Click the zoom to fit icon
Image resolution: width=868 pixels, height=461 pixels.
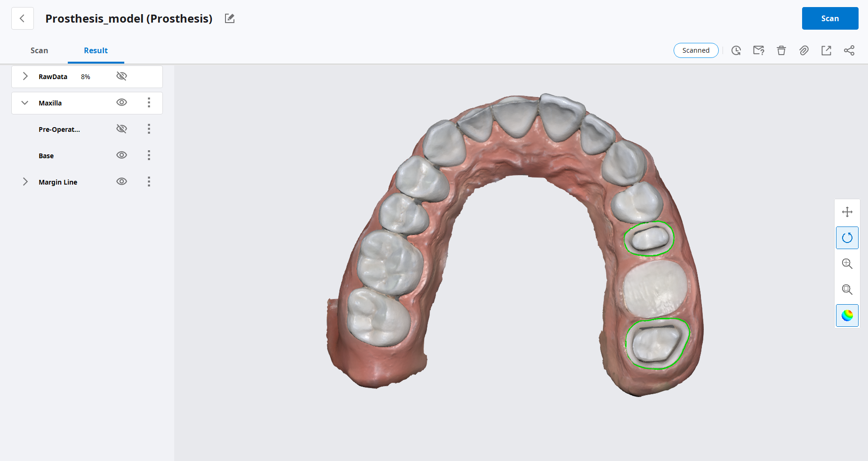847,290
